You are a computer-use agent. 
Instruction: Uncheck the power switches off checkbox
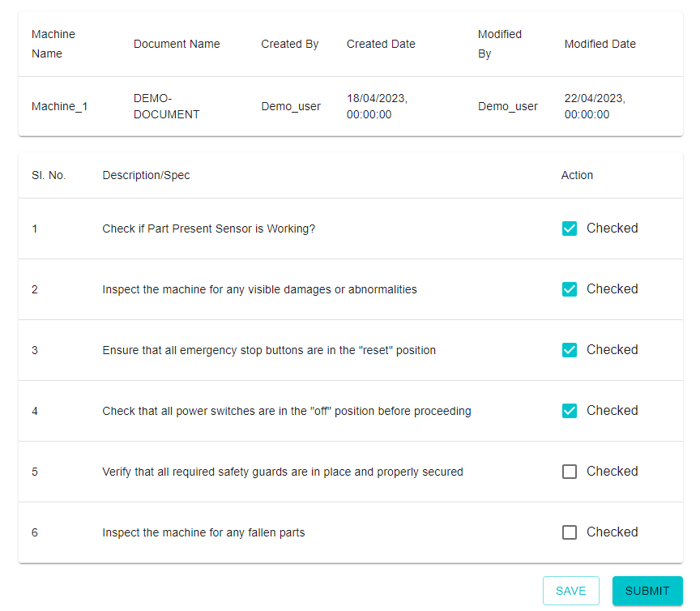(x=570, y=411)
